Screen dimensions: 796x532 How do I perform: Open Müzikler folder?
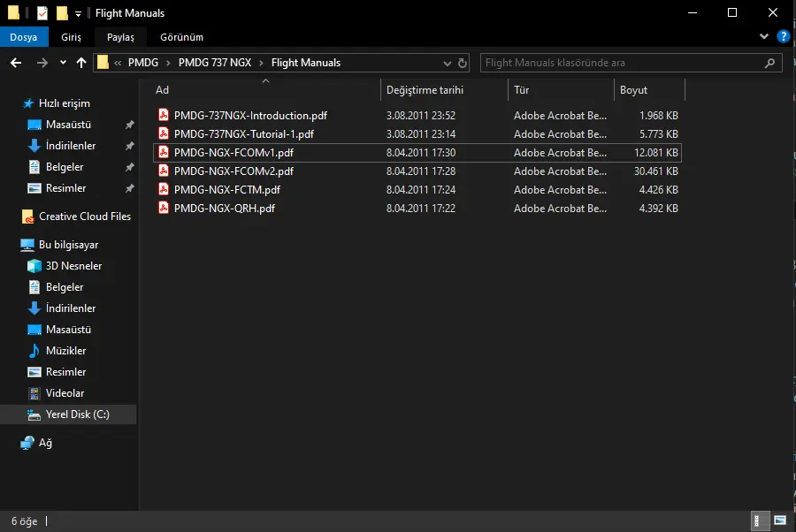[66, 351]
